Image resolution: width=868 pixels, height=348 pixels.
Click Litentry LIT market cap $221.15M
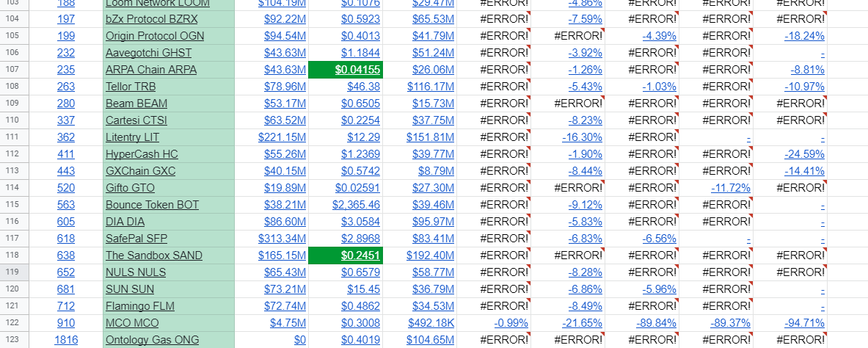pos(282,137)
